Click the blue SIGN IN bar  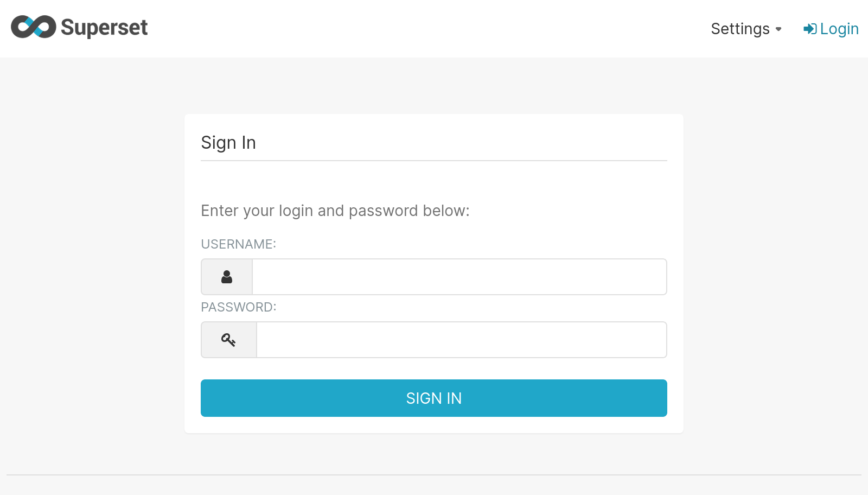(433, 398)
